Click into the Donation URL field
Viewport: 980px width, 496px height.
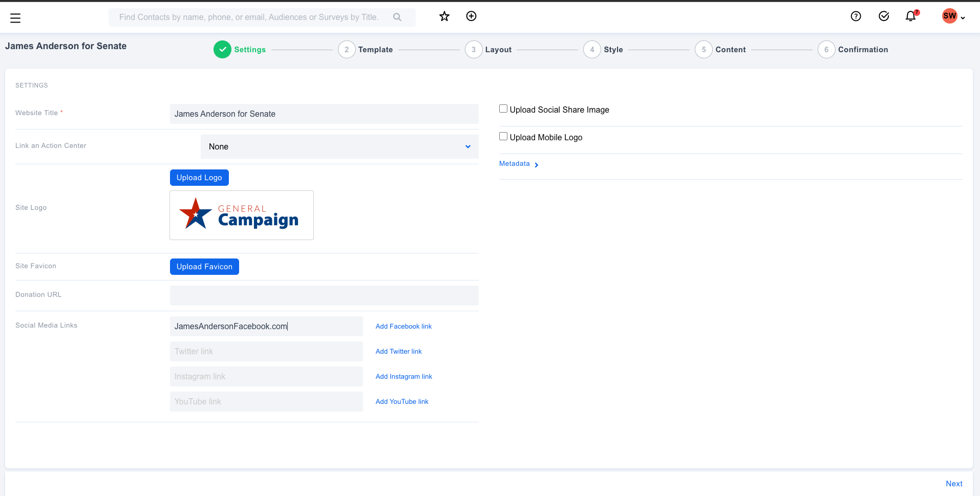pos(324,296)
